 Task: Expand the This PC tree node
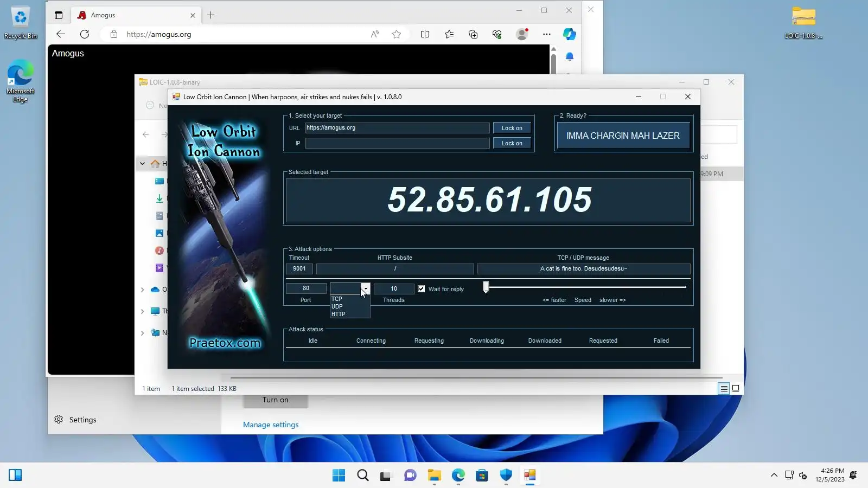142,311
